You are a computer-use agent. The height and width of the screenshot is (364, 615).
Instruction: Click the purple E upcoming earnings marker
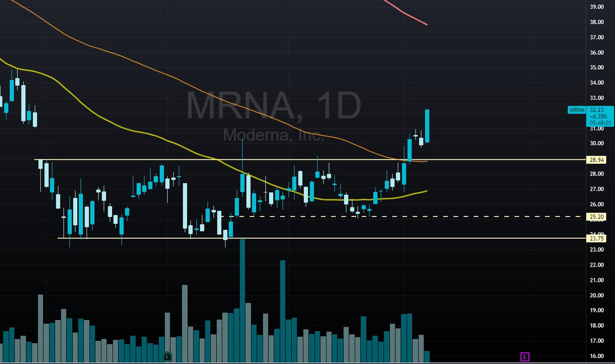pyautogui.click(x=524, y=356)
